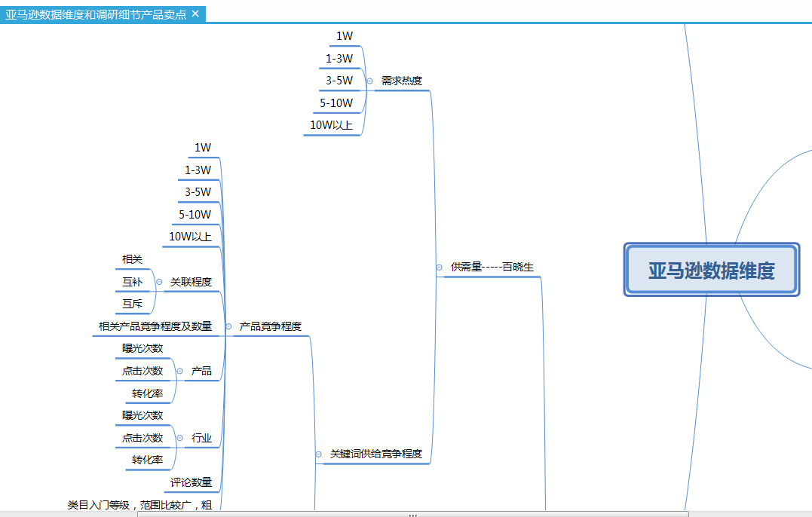This screenshot has height=517, width=812.
Task: Select the 10W以上 node under 需求热度
Action: point(331,125)
